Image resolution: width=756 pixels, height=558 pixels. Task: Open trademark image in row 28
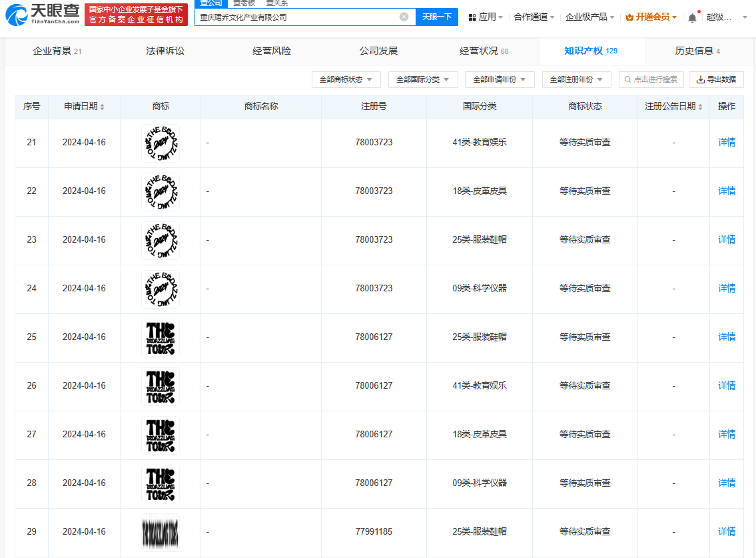[161, 484]
